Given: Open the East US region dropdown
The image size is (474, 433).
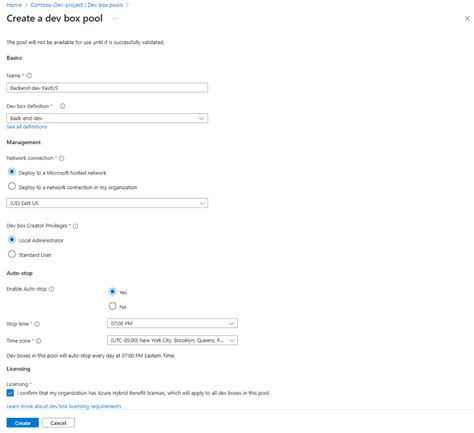Looking at the screenshot, I should [x=107, y=203].
